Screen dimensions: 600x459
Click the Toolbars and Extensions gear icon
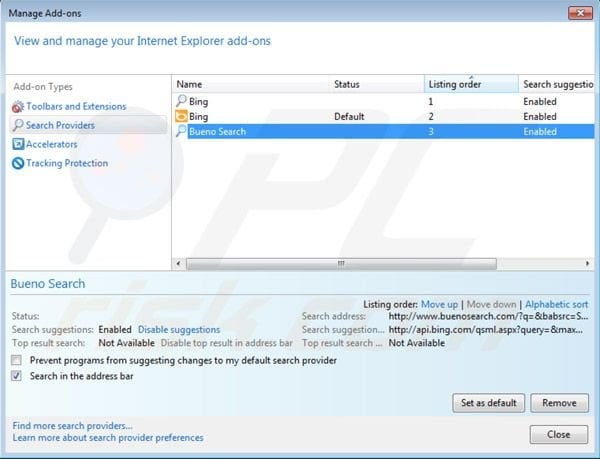(17, 107)
